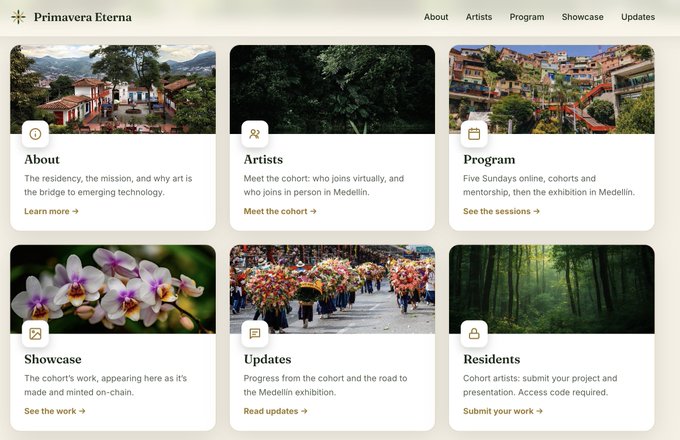Click the message icon on Updates card
680x440 pixels.
click(x=255, y=334)
